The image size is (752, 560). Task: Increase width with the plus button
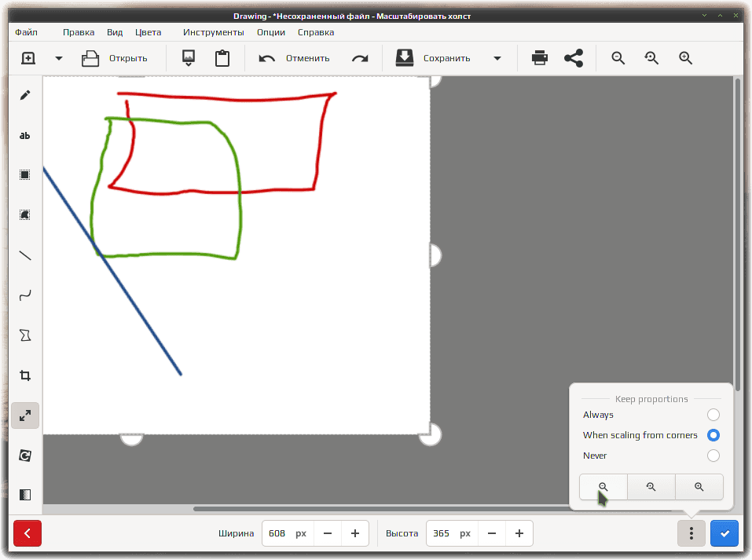(355, 533)
